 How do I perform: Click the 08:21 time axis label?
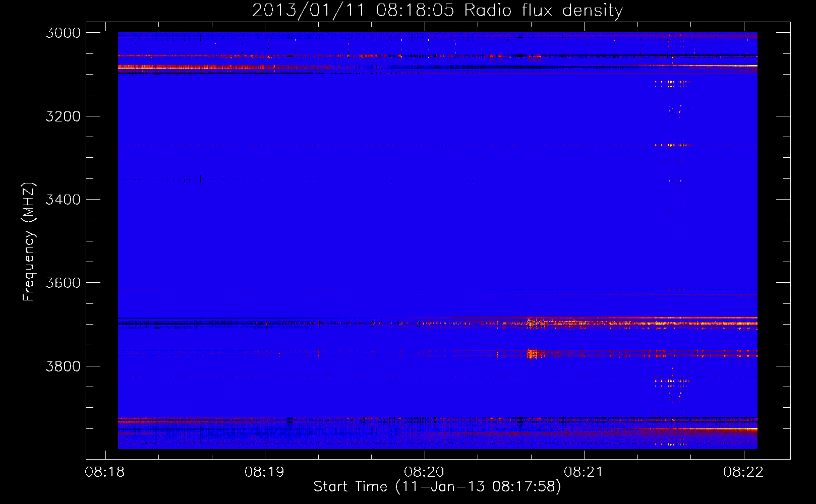(584, 472)
